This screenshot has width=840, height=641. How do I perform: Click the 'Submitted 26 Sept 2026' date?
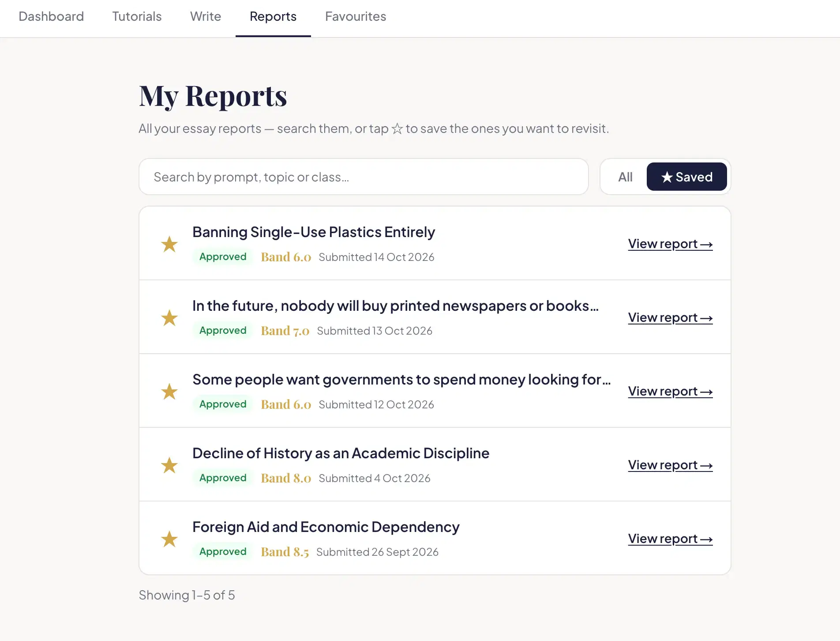[x=377, y=552]
